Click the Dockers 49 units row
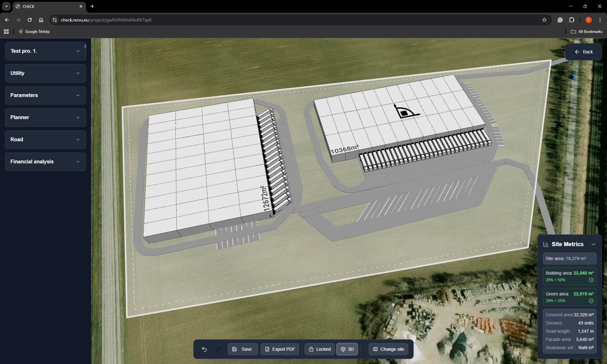 pyautogui.click(x=570, y=323)
